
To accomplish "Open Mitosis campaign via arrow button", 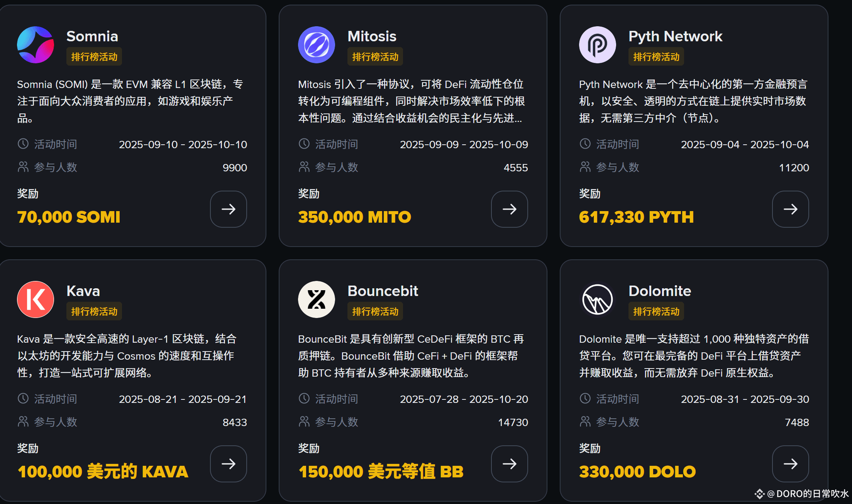I will [510, 209].
